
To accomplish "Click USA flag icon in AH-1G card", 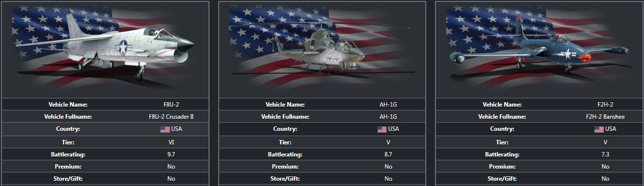I will (x=382, y=129).
